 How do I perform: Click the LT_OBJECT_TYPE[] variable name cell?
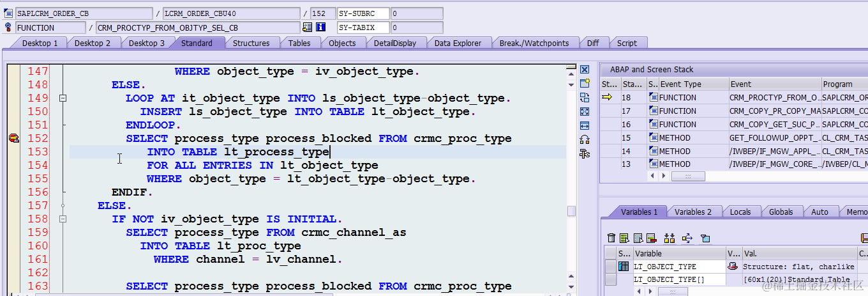(x=678, y=279)
